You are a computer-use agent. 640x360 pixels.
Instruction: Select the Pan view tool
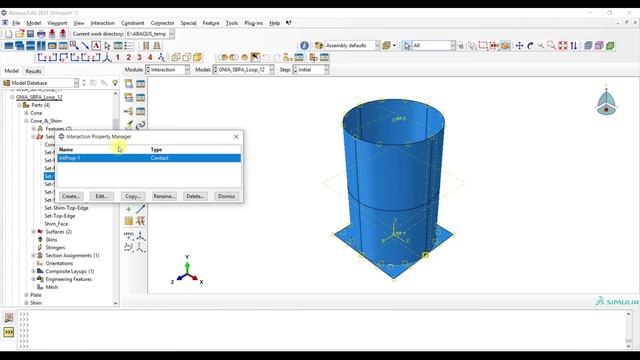tap(519, 46)
